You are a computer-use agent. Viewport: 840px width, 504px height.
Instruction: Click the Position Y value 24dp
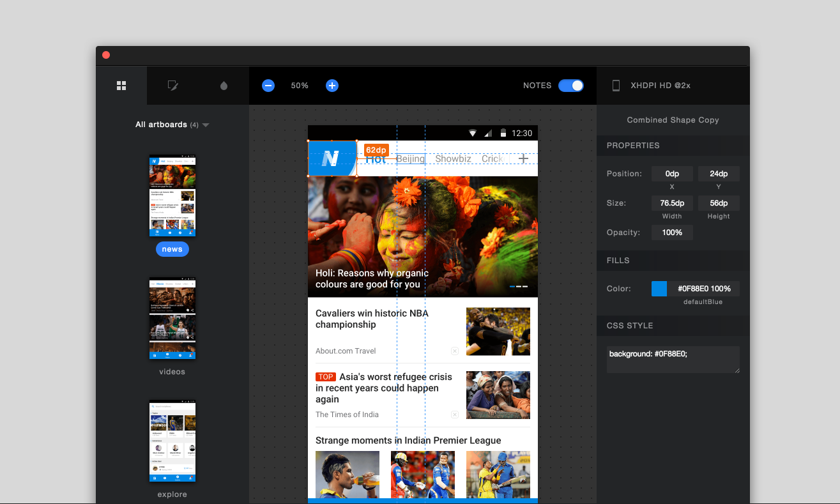[x=719, y=174]
